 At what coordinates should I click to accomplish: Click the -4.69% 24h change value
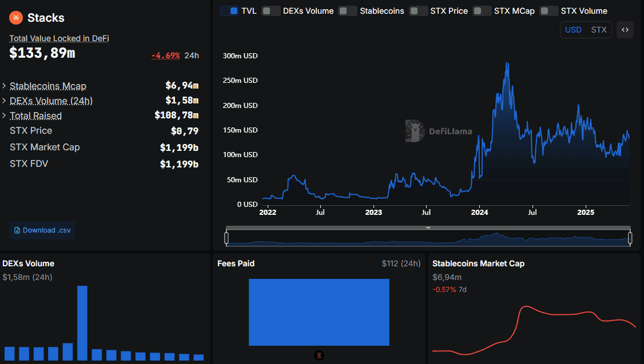point(165,55)
